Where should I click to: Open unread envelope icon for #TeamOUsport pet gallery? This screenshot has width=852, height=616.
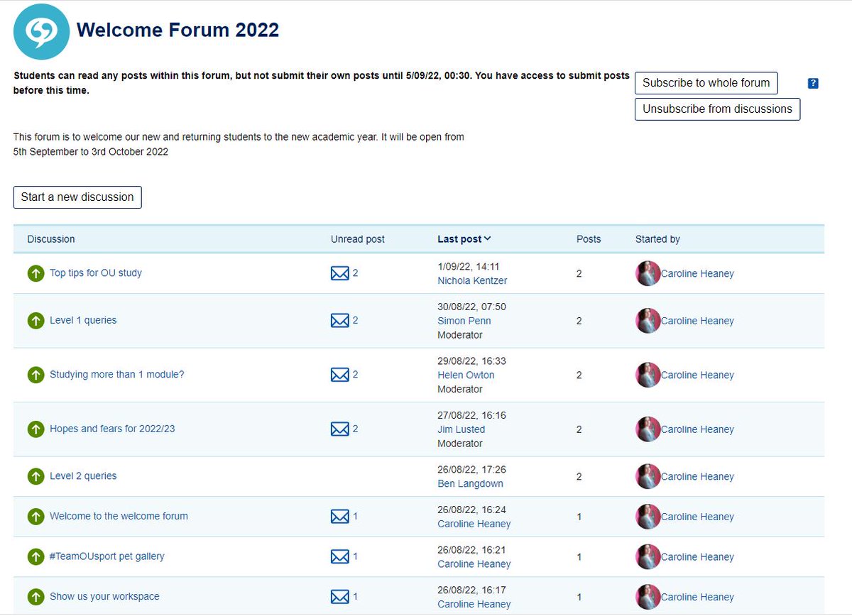pos(340,556)
